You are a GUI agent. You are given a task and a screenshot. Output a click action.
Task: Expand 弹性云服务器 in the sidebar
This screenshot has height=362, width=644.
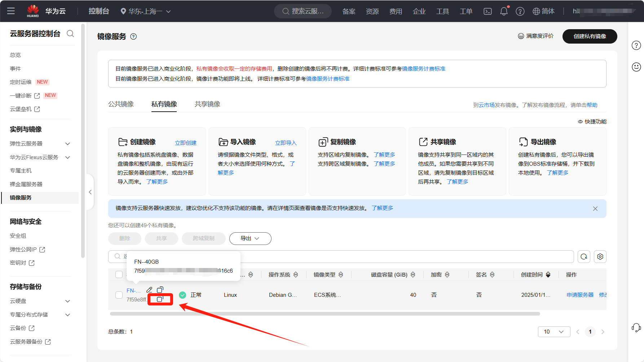[67, 144]
